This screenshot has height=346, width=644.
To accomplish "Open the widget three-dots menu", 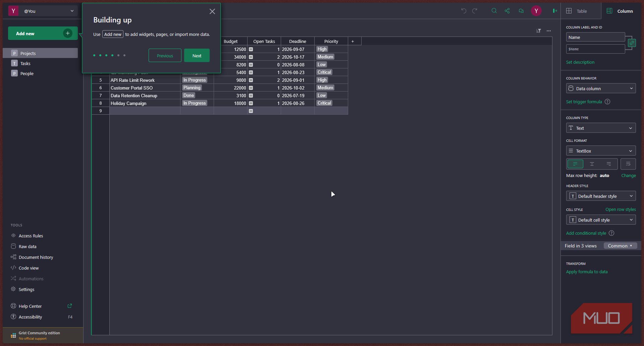I will 549,31.
